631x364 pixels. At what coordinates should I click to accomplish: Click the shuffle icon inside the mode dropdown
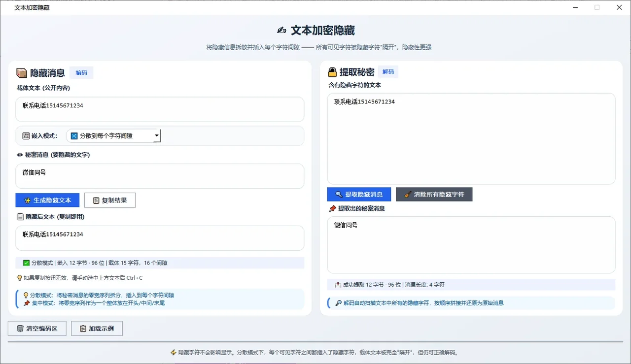pos(74,135)
